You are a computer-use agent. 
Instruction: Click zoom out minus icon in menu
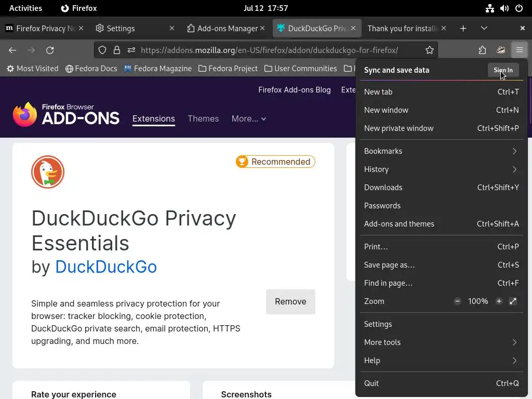[x=457, y=301]
